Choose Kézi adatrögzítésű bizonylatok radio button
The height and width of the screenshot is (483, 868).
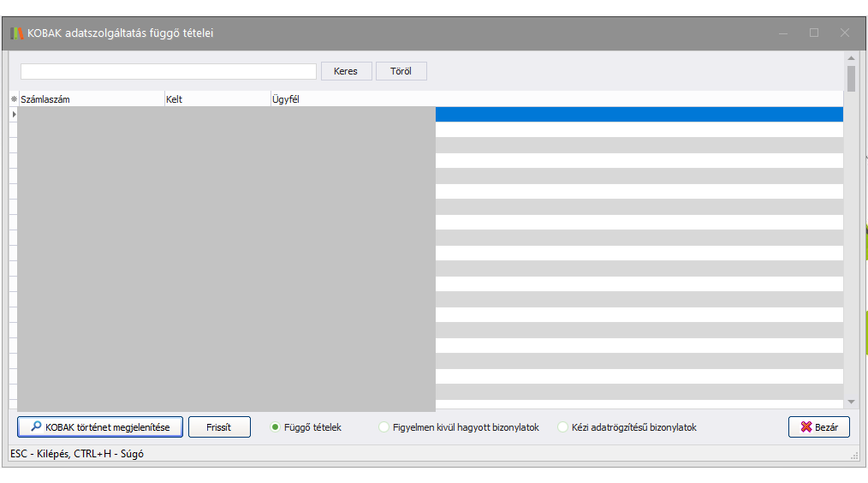coord(563,427)
